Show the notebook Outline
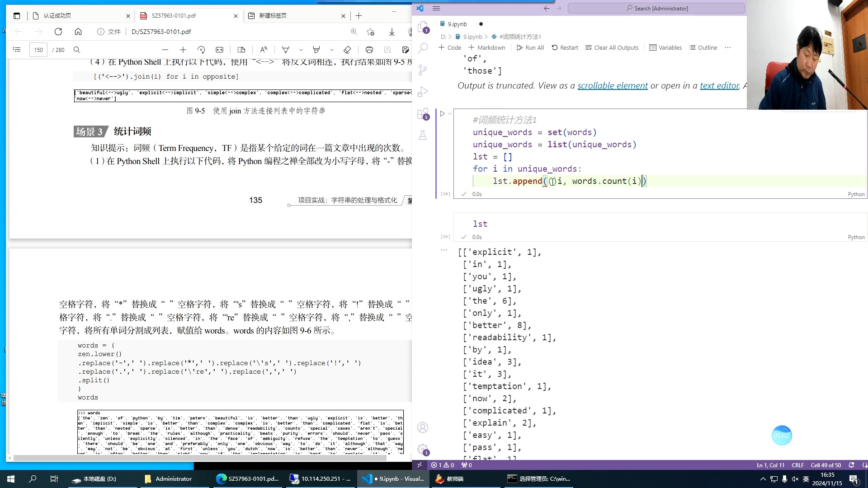The width and height of the screenshot is (868, 488). coord(703,47)
